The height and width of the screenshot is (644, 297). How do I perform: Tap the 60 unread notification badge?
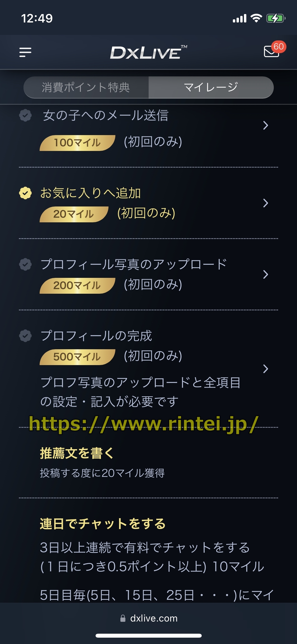[279, 47]
